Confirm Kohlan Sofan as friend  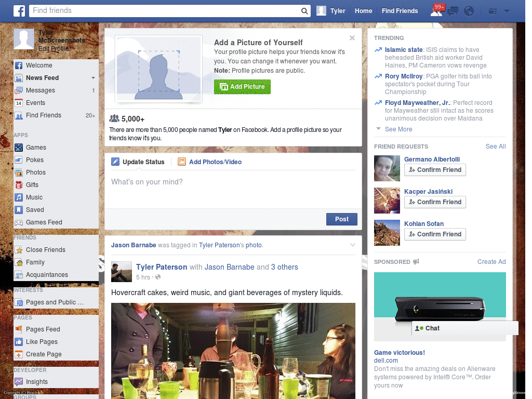(435, 234)
